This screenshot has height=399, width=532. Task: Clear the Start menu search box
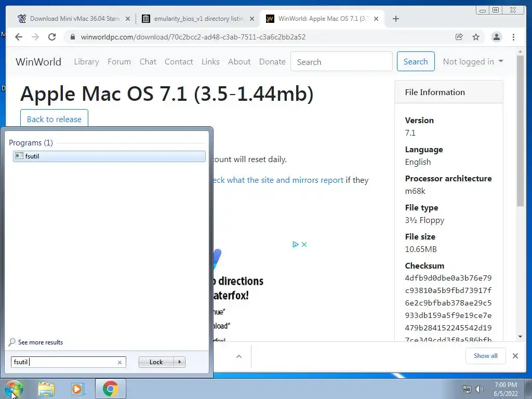click(119, 362)
